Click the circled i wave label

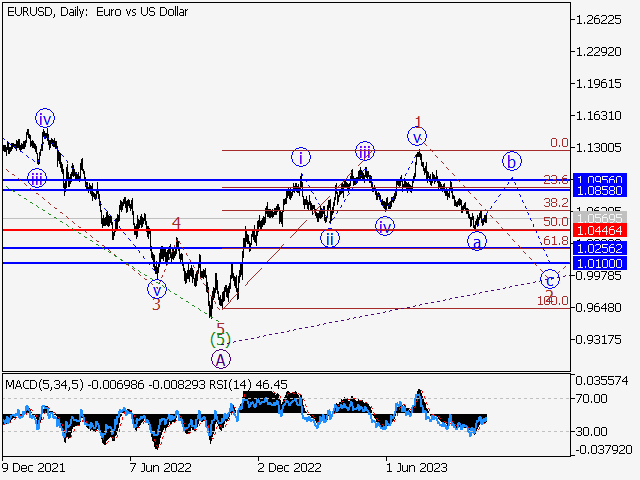coord(301,157)
